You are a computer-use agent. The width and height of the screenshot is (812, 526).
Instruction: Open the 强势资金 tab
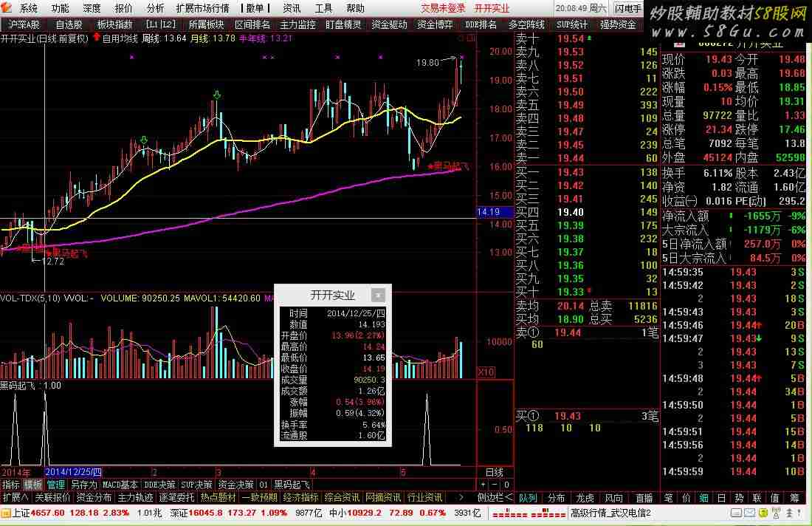pyautogui.click(x=618, y=24)
